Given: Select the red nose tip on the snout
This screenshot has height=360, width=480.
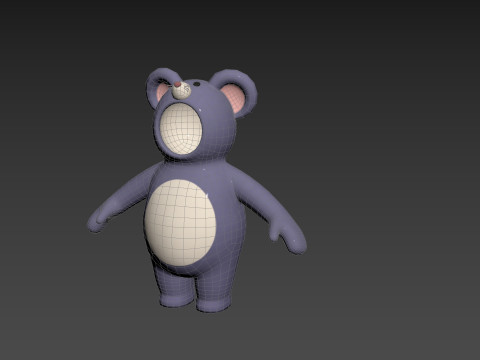Looking at the screenshot, I should 178,85.
